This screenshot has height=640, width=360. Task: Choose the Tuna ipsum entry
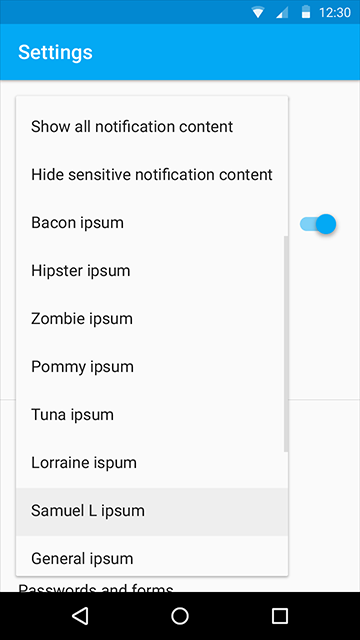[152, 415]
